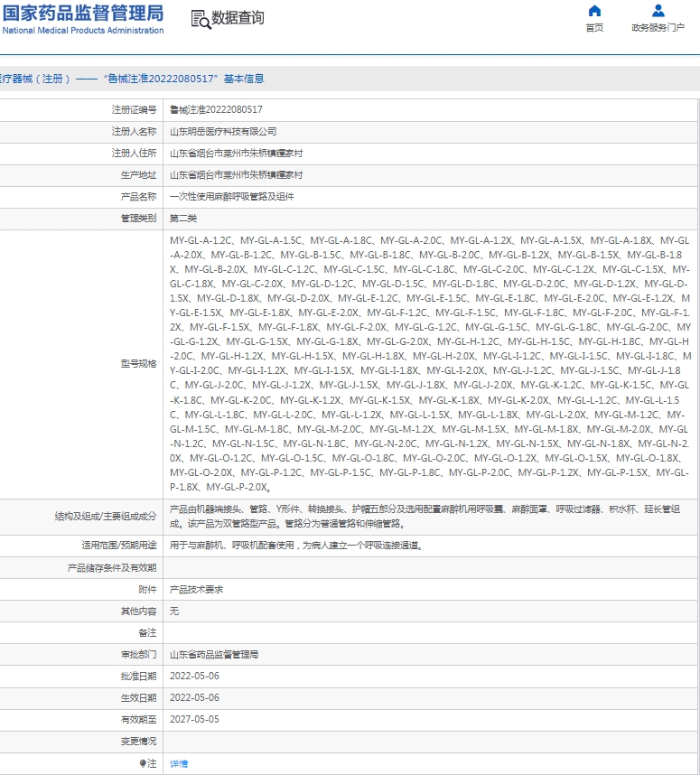
Task: Click the 变更情况 row label
Action: (x=138, y=742)
